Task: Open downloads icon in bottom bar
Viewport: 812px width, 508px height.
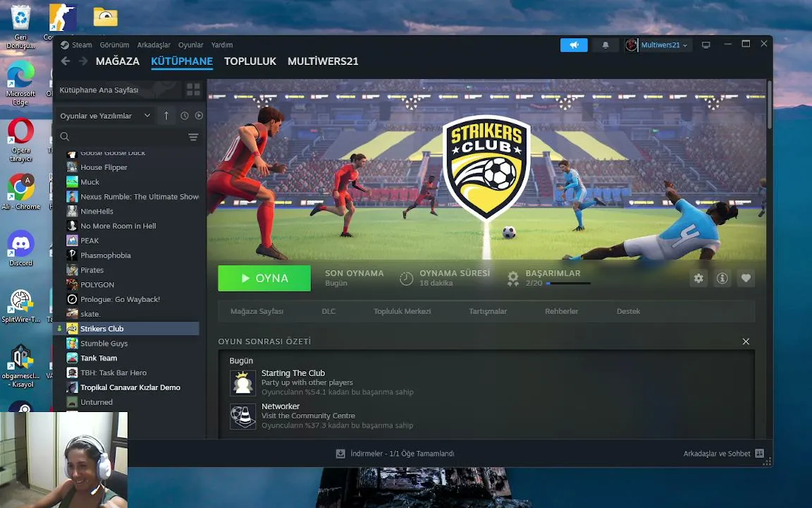Action: 340,454
